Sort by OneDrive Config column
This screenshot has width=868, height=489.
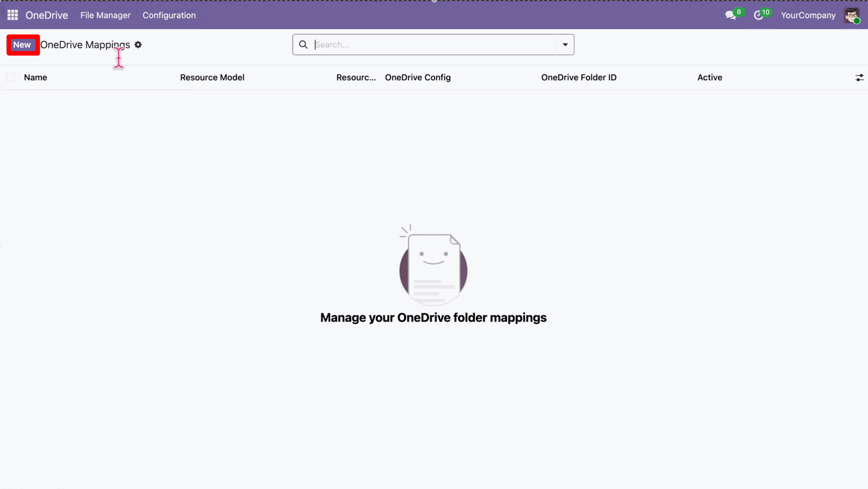[x=418, y=77]
